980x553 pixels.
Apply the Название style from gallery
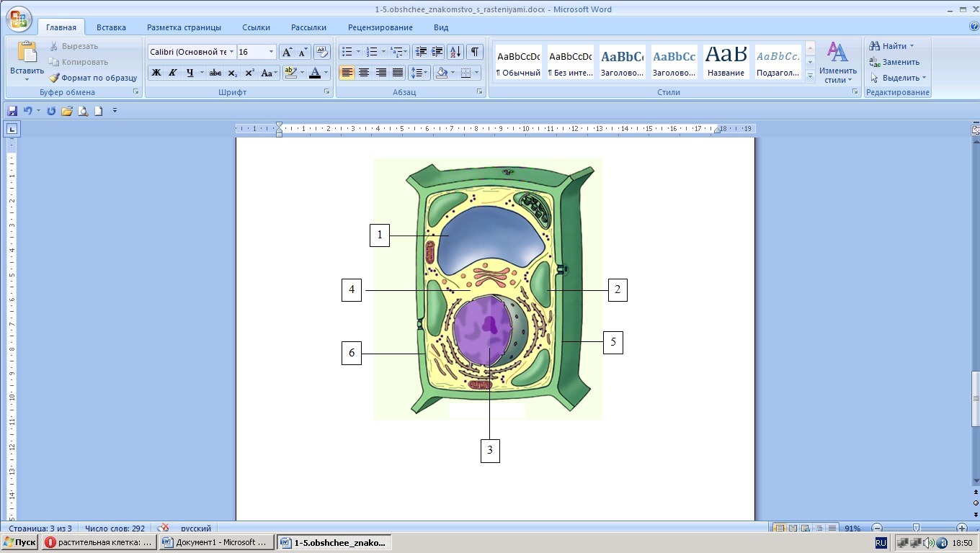point(726,62)
